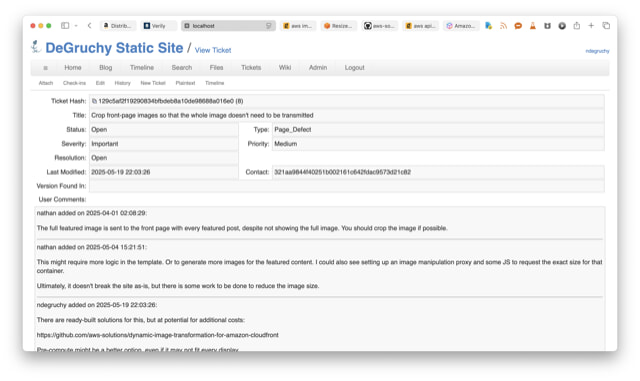Open the ndegruchy user link
This screenshot has width=640, height=381.
point(597,51)
